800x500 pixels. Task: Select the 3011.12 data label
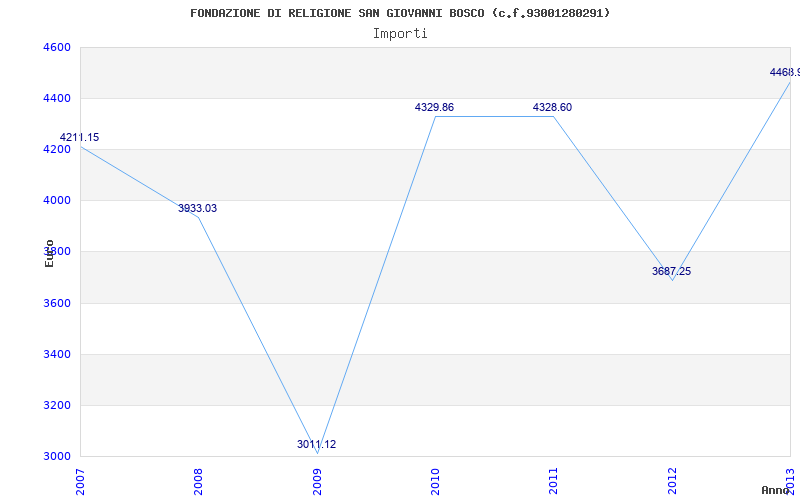tap(316, 444)
